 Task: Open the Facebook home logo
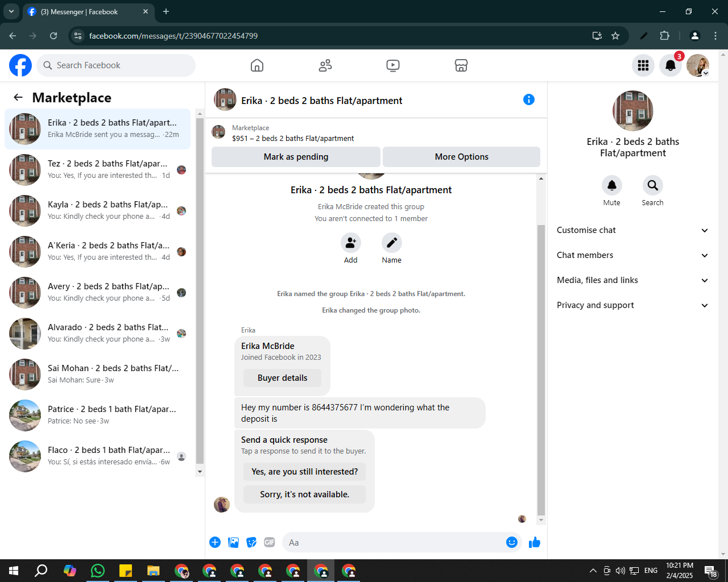pos(20,65)
